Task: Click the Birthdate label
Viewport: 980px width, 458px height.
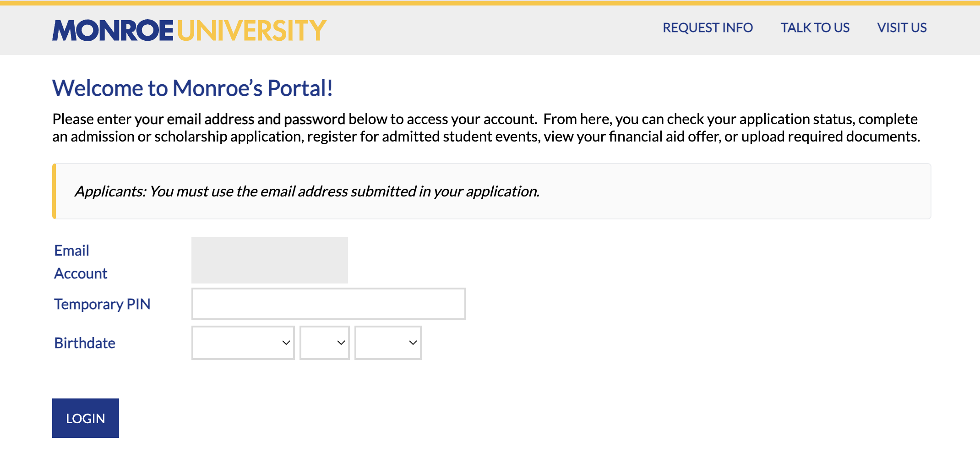Action: pyautogui.click(x=85, y=343)
